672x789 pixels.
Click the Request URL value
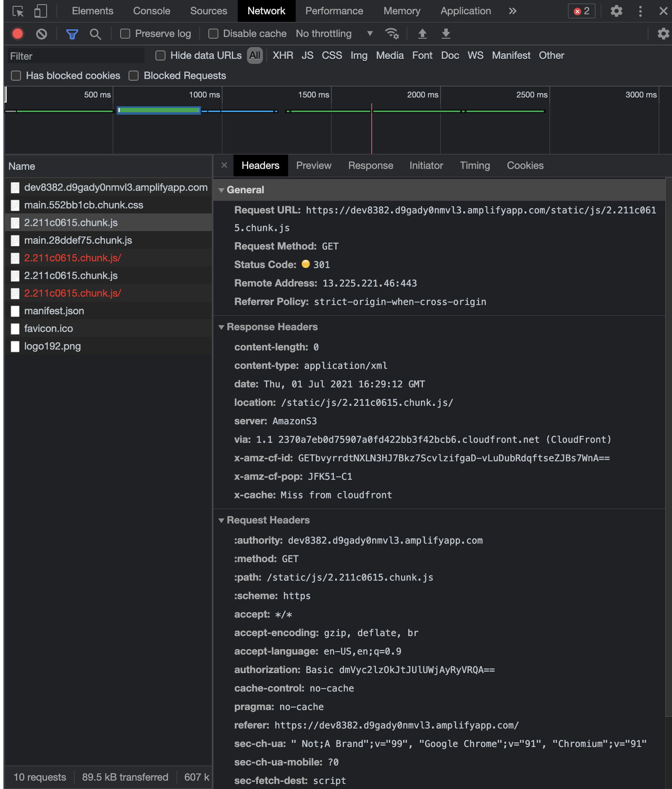445,219
